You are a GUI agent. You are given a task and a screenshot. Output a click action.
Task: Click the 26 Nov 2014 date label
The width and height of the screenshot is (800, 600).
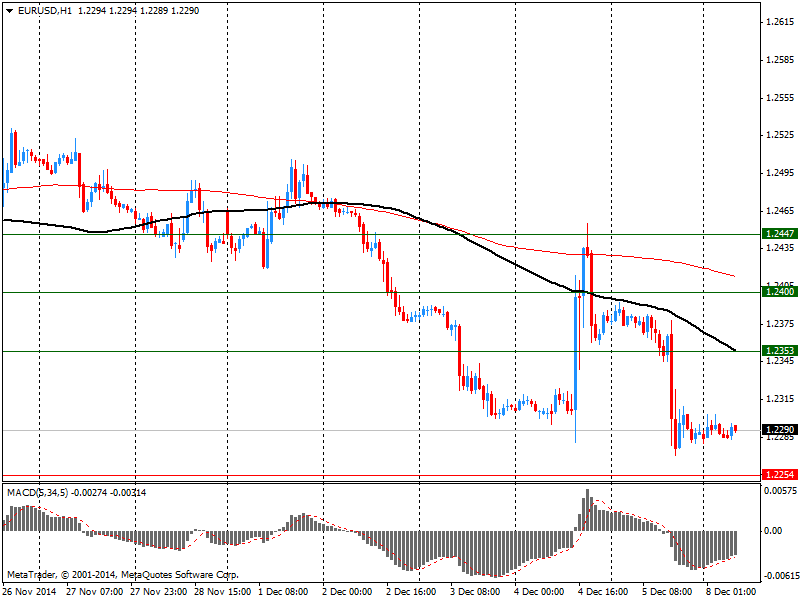pos(30,592)
